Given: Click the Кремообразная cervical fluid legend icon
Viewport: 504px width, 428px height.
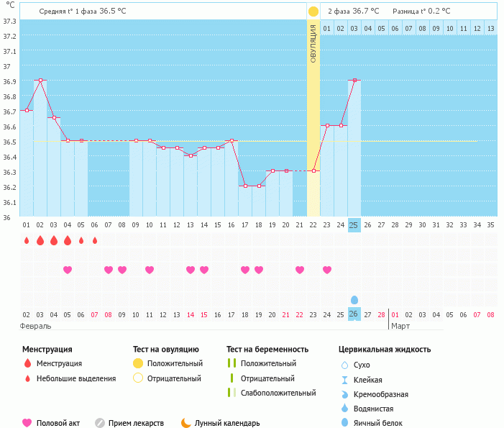Looking at the screenshot, I should click(344, 394).
